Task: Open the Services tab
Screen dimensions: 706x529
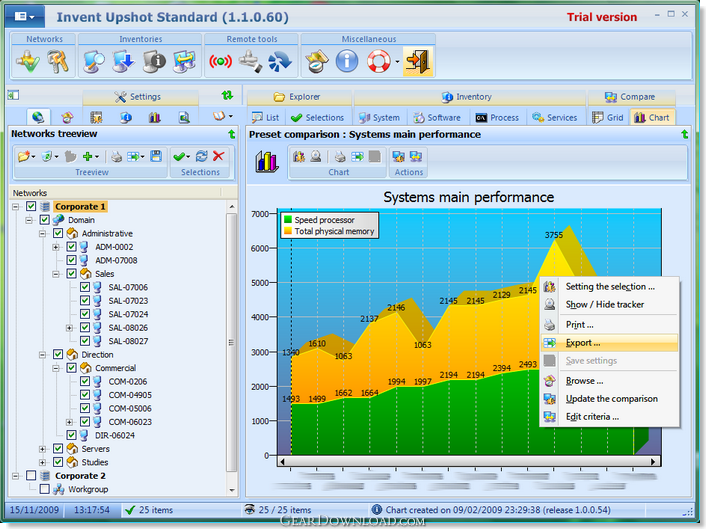Action: click(x=555, y=118)
